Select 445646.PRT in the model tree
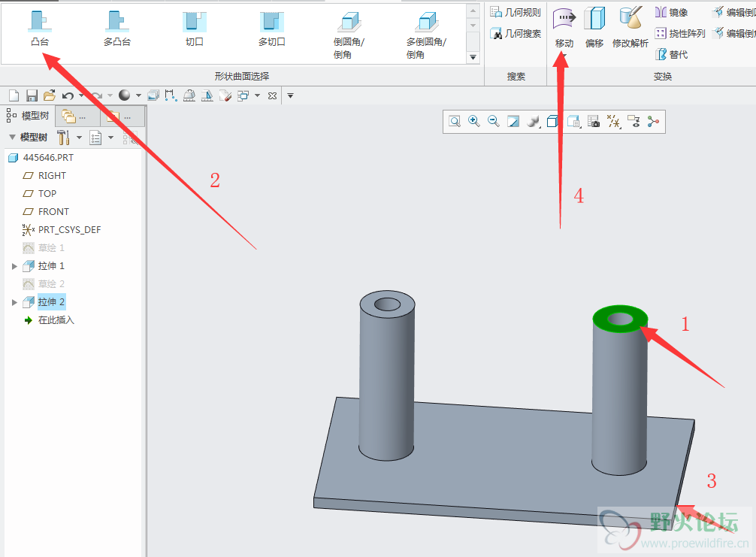Screen dimensions: 756x557 click(x=41, y=158)
